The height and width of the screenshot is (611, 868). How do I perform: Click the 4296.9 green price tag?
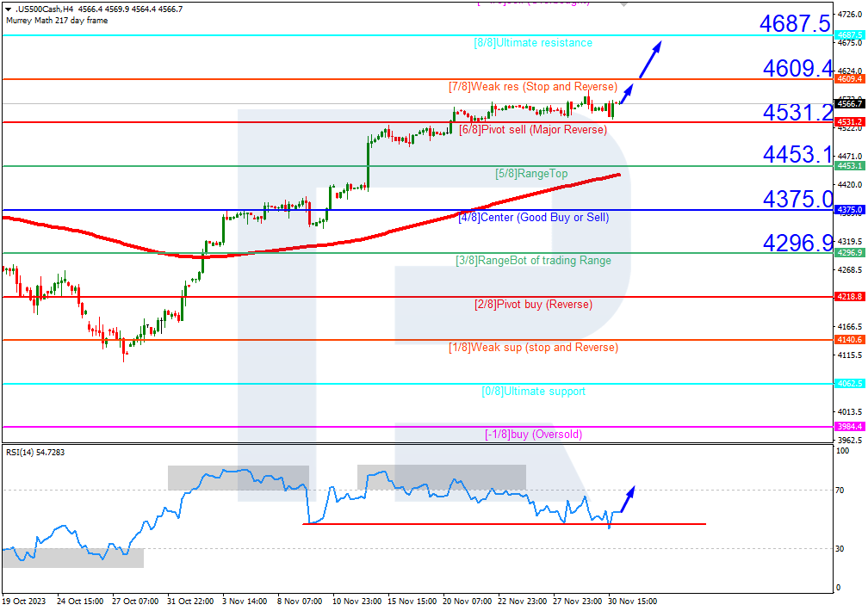tap(849, 253)
